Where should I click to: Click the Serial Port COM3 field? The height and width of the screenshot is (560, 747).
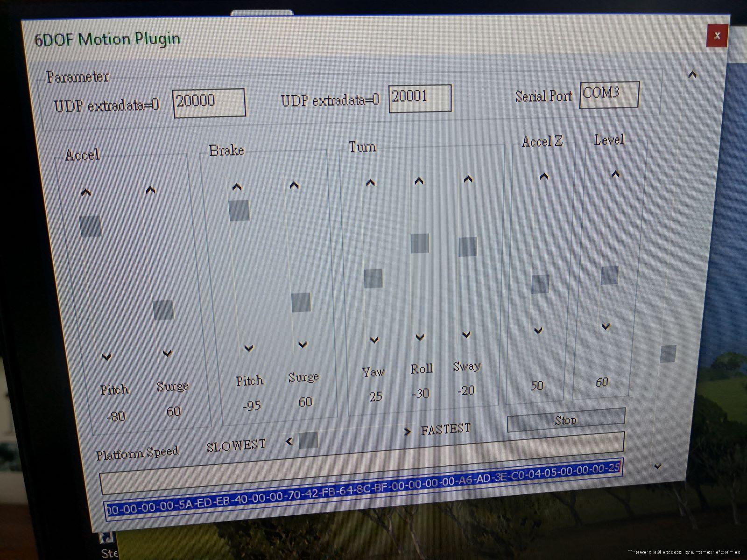point(609,95)
